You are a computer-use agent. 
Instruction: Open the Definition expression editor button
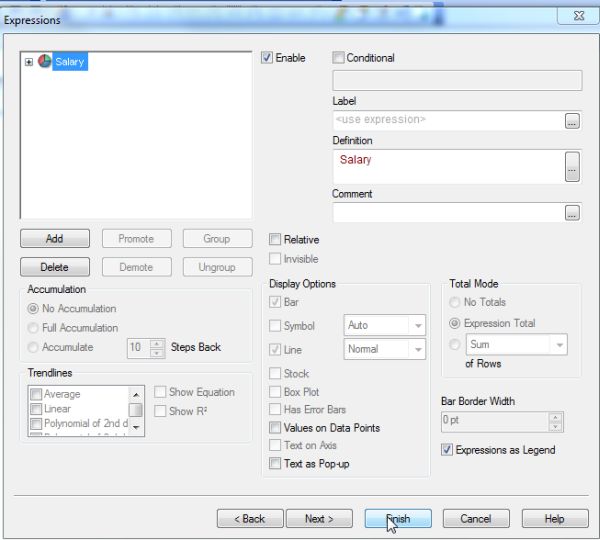(572, 167)
